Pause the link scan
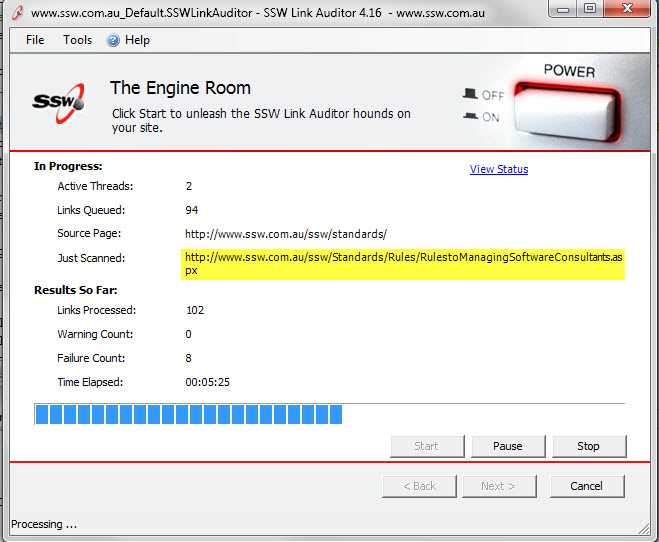The height and width of the screenshot is (542, 659). coord(507,446)
